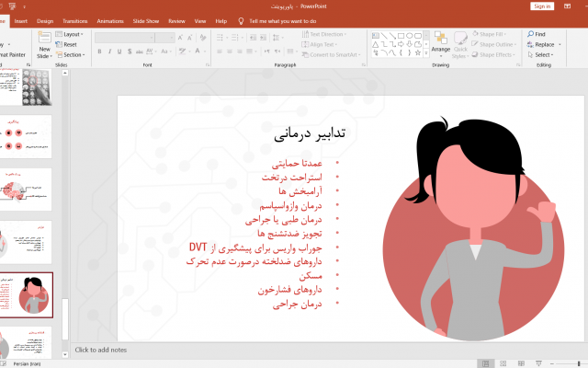
Task: Open the font size combo box
Action: click(x=165, y=38)
